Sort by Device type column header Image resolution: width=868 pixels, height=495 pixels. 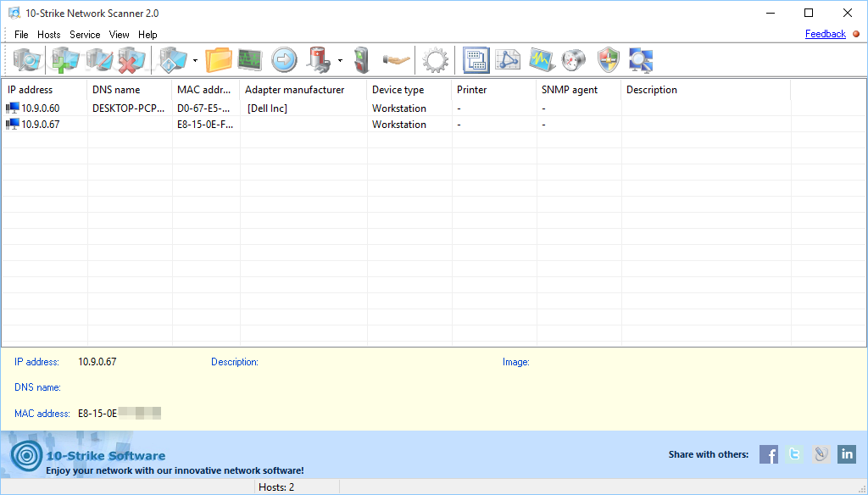click(409, 90)
